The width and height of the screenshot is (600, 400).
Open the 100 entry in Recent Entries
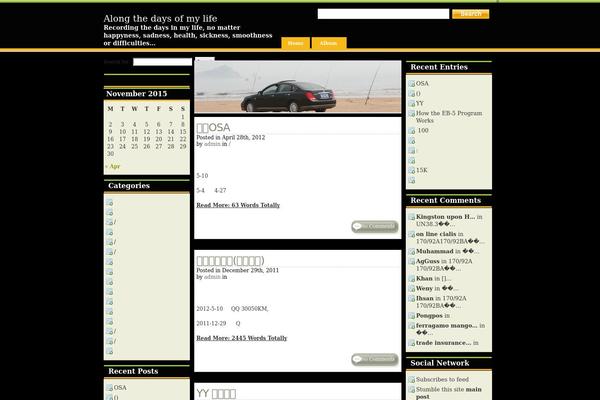coord(423,131)
